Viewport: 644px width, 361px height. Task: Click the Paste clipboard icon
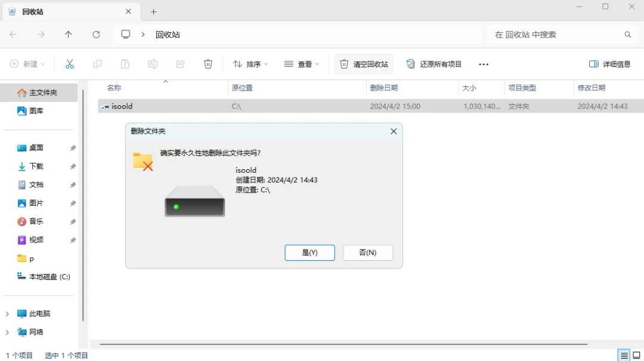(125, 64)
